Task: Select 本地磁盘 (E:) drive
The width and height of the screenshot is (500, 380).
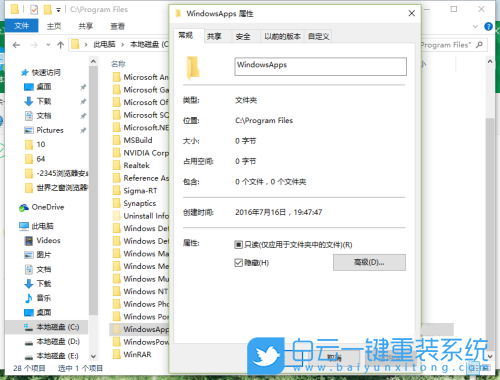Action: [58, 356]
